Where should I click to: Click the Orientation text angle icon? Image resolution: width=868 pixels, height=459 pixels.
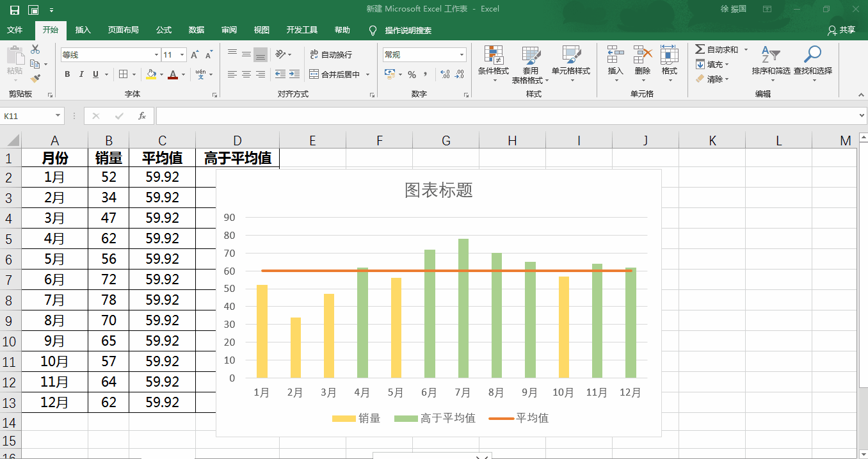tap(280, 54)
